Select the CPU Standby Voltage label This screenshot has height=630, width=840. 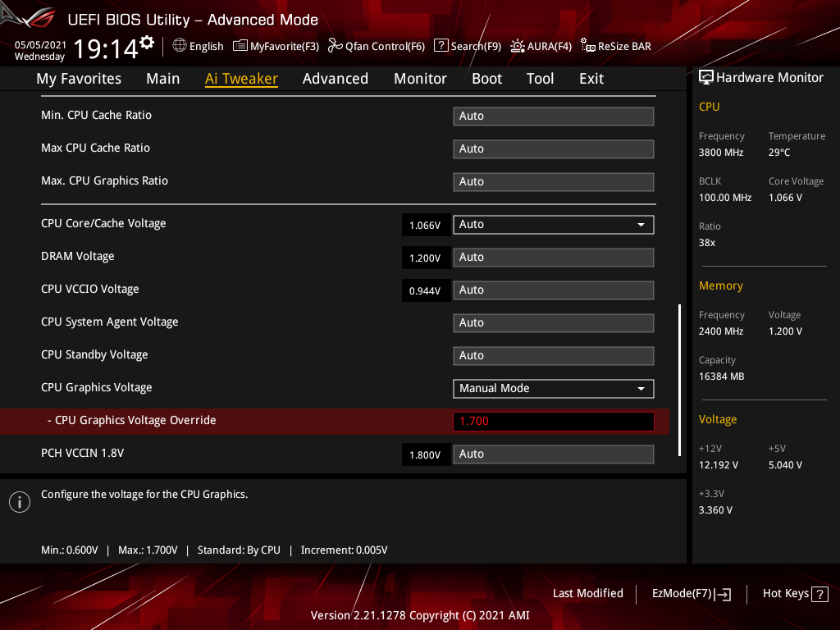94,354
